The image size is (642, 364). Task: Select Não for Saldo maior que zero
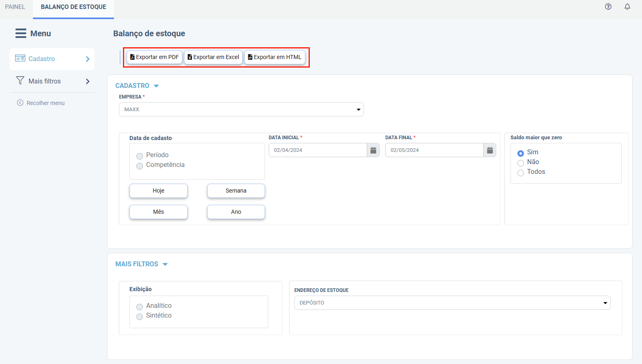click(521, 163)
